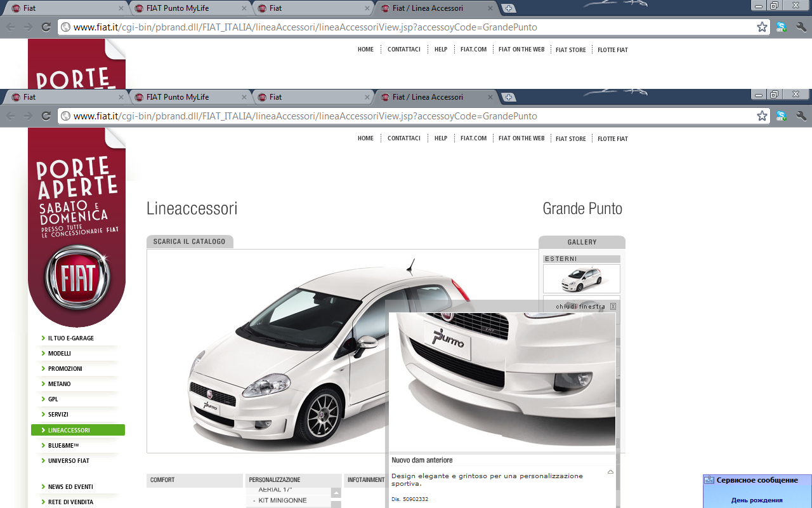This screenshot has height=508, width=812.
Task: Click the chiudi finestra link
Action: (580, 307)
